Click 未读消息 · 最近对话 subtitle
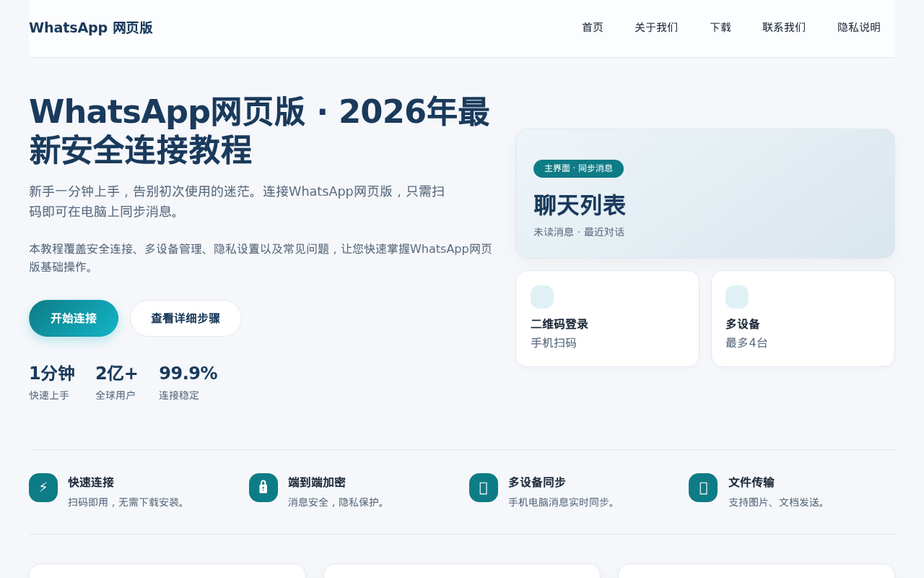The height and width of the screenshot is (578, 924). (x=579, y=232)
